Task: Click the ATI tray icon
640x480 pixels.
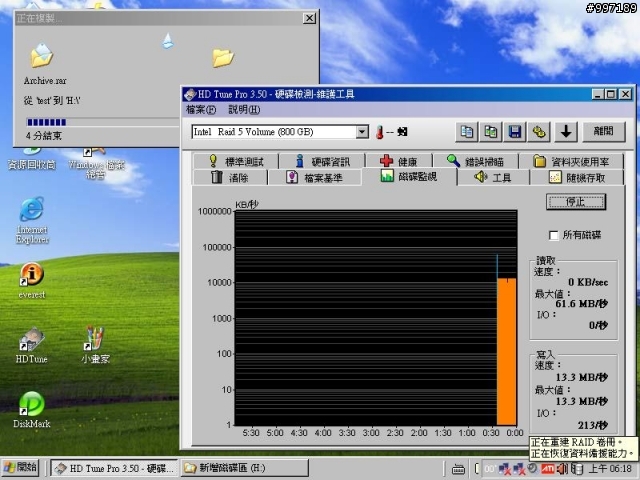Action: (547, 469)
